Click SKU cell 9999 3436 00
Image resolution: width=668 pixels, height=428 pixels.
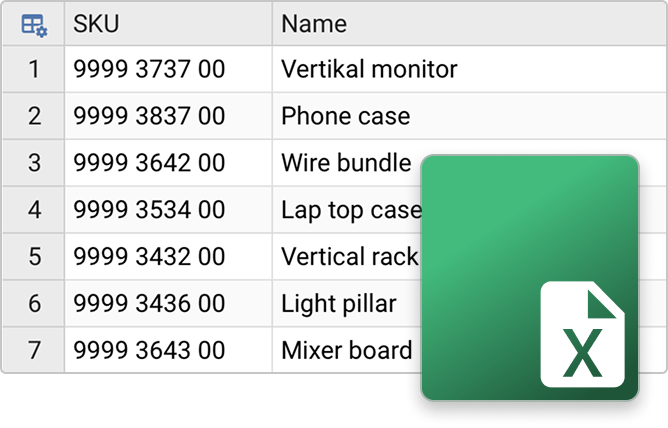[168, 303]
